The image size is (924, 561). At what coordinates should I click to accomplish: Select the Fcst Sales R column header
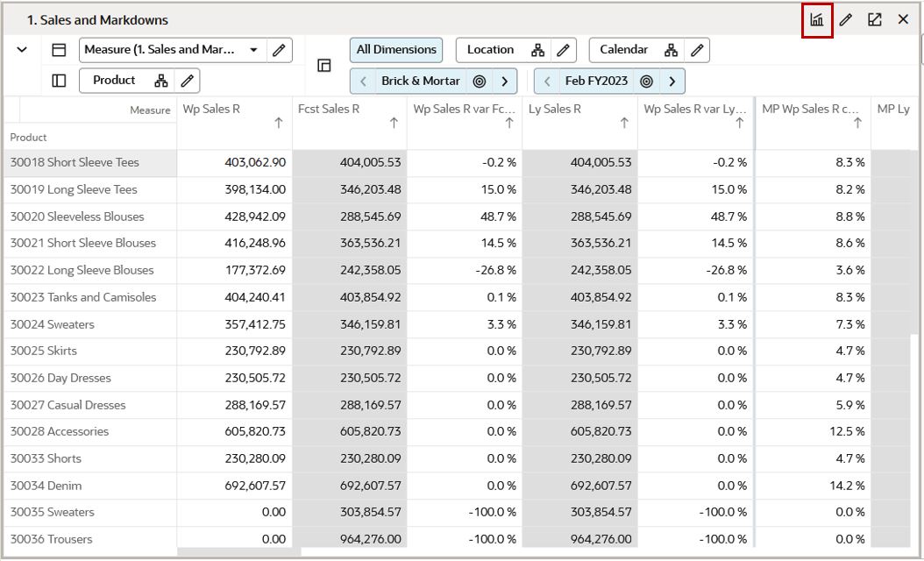350,124
